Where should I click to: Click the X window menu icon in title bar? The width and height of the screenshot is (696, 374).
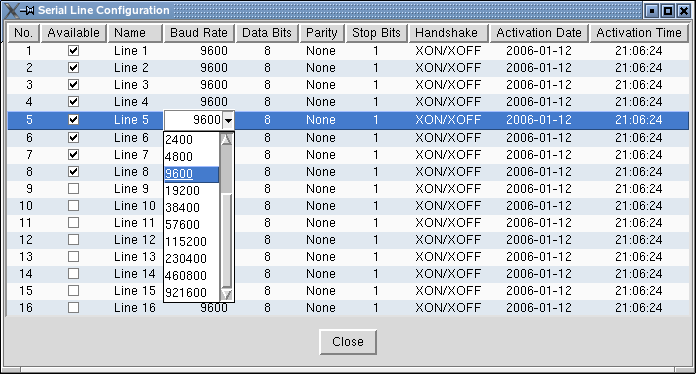[12, 10]
